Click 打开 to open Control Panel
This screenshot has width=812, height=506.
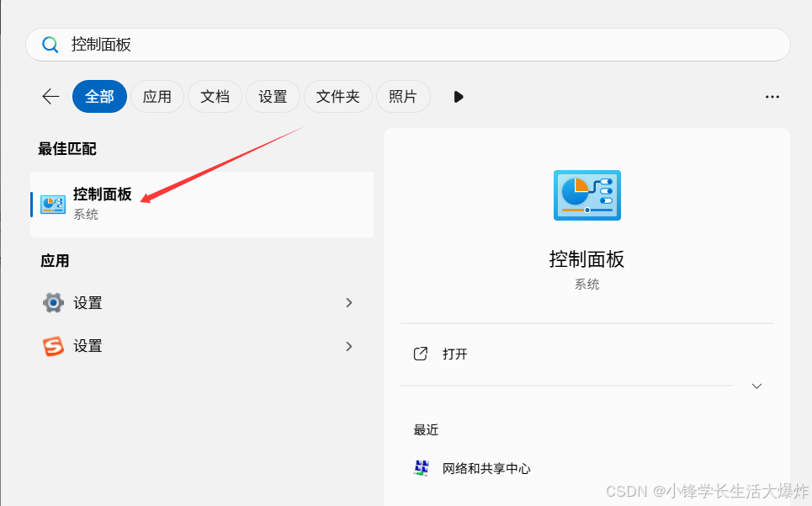click(454, 354)
